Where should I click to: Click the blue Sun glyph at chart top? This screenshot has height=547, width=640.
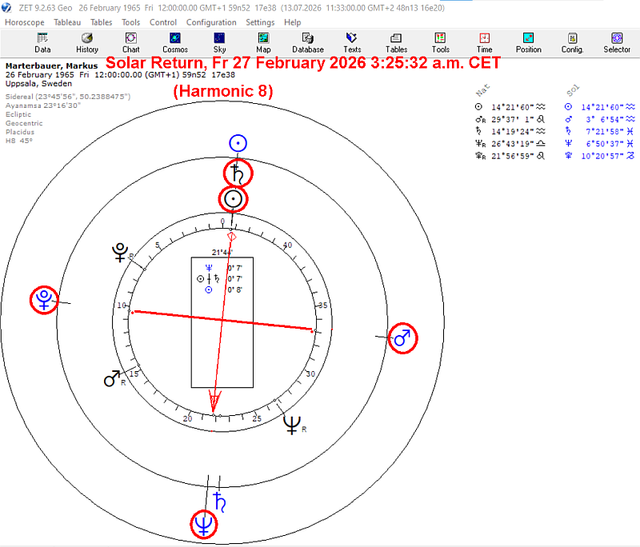238,144
